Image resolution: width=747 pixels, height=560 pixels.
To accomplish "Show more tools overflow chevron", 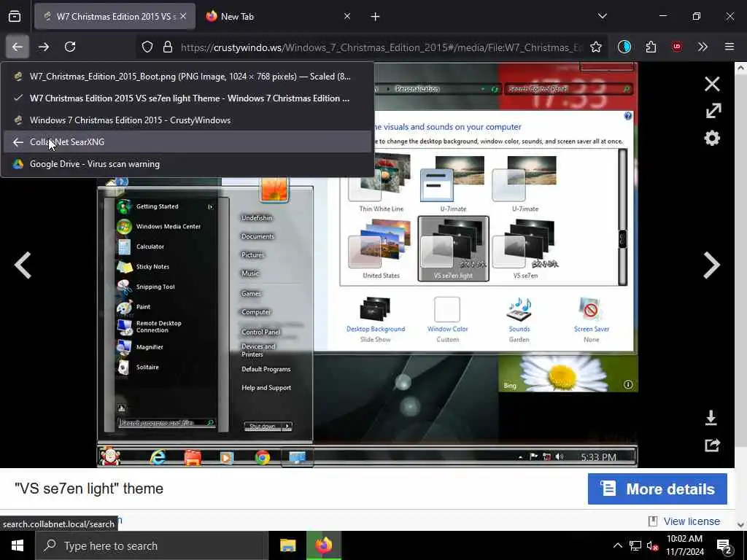I will (x=703, y=47).
